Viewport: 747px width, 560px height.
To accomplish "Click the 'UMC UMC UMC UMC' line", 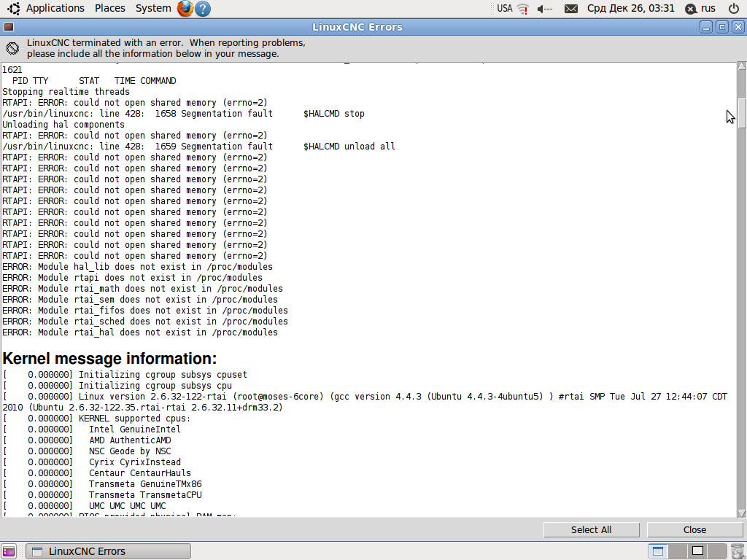I will tap(85, 506).
